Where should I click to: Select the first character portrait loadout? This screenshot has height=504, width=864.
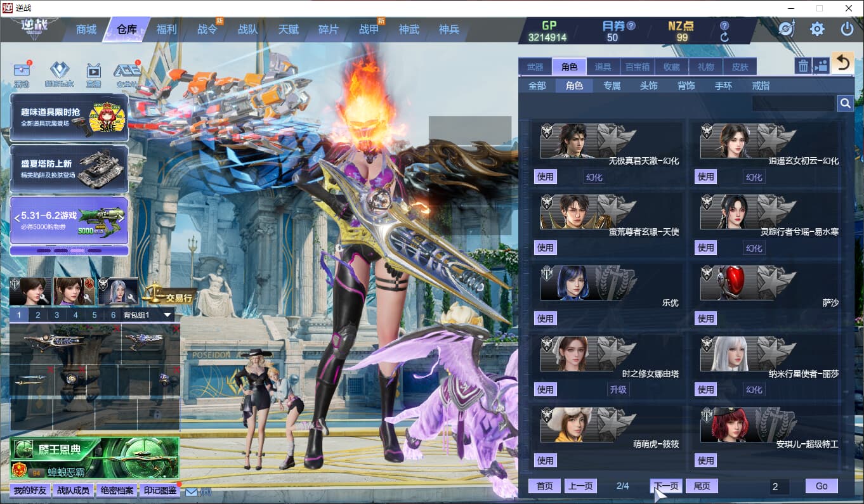pos(29,291)
